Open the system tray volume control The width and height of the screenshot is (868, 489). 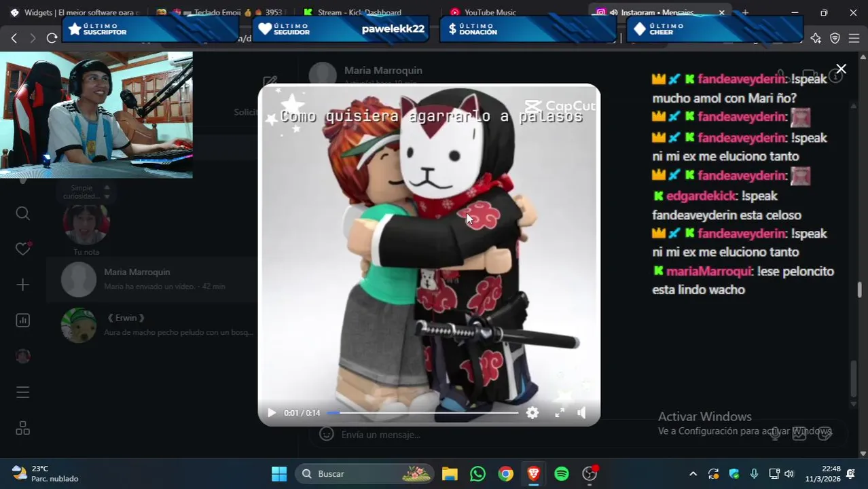789,473
